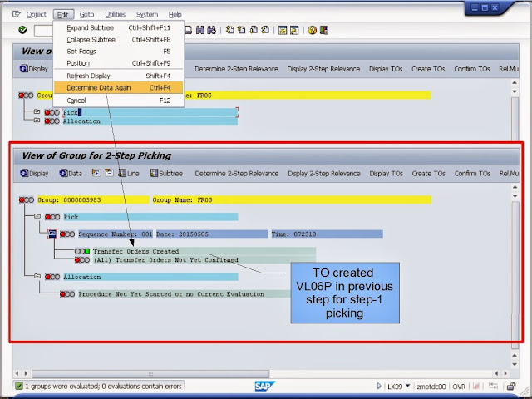Click the expand-node icon in lower panel toolbar
Viewport: 532px width, 399px height.
96,173
